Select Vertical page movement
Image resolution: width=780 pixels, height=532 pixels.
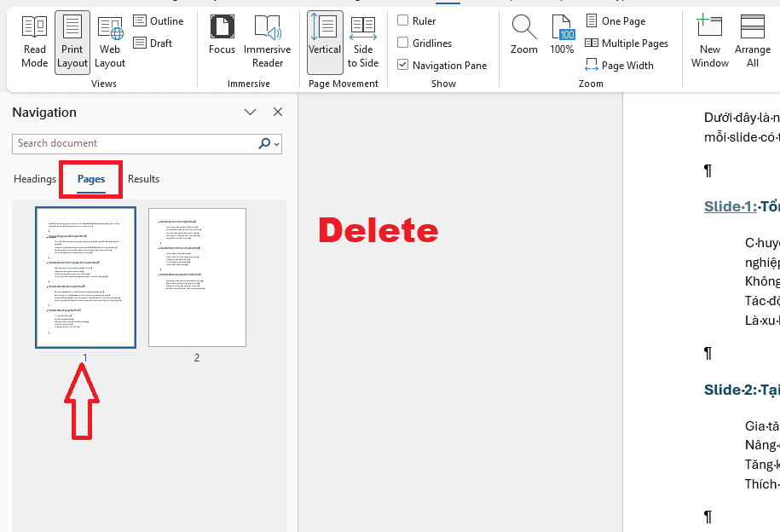(x=324, y=43)
